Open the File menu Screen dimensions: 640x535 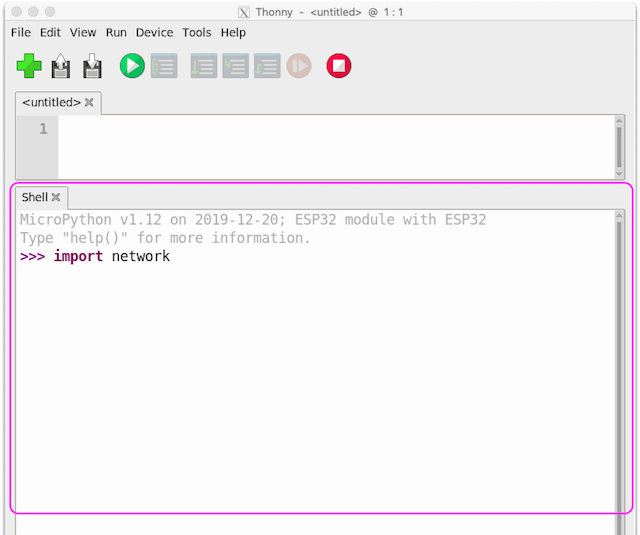tap(21, 33)
